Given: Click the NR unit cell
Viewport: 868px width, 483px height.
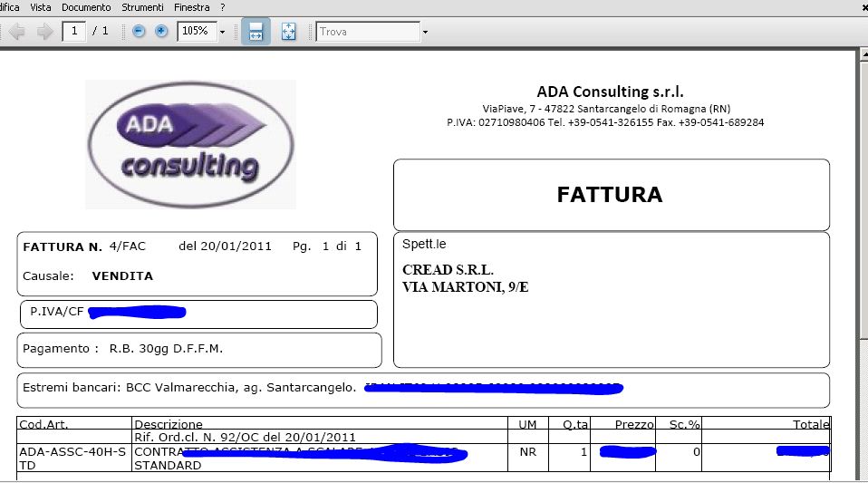Looking at the screenshot, I should pyautogui.click(x=527, y=452).
